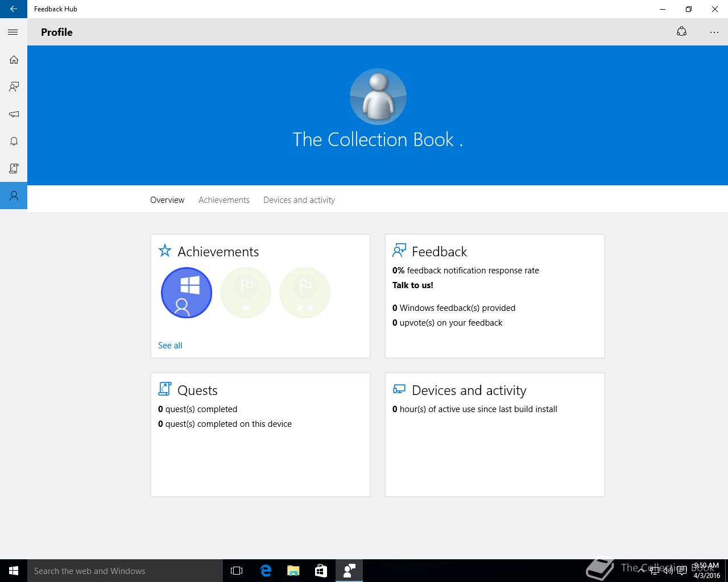The height and width of the screenshot is (582, 728).
Task: Open the more options ellipsis menu
Action: (714, 32)
